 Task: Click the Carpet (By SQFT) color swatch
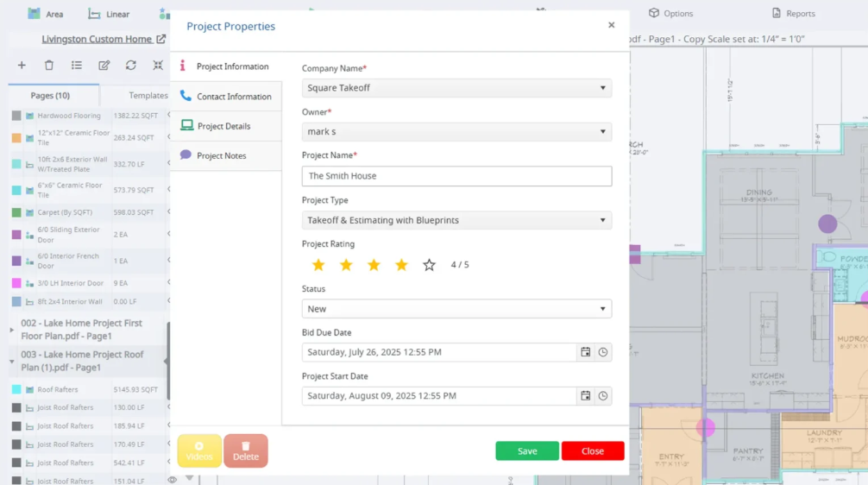coord(16,212)
